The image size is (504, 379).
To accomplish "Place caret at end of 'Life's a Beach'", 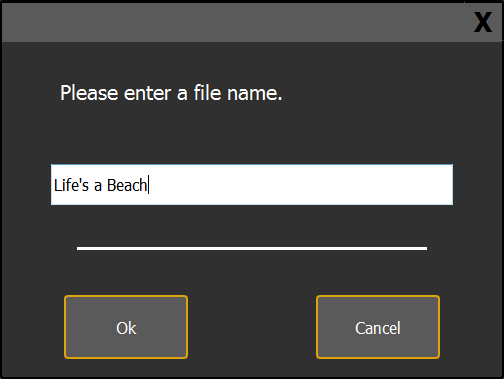I will 148,185.
